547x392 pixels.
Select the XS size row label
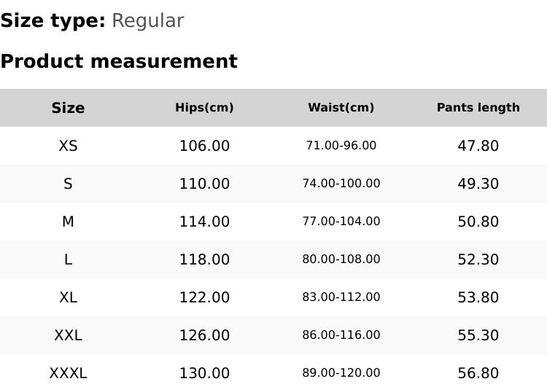tap(68, 146)
